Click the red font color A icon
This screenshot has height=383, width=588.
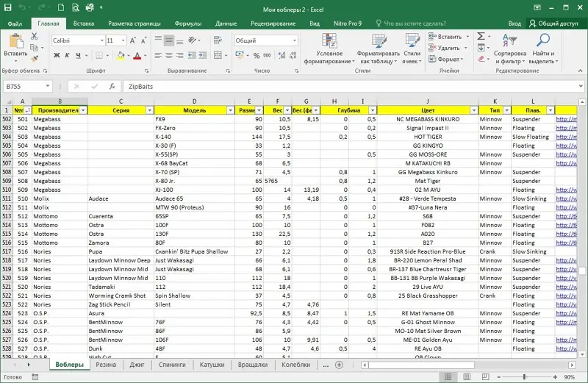click(x=137, y=56)
